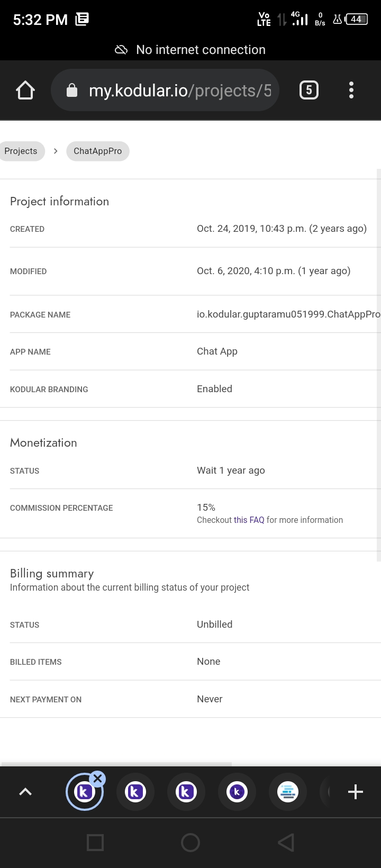Open Android recent apps square button

(x=95, y=842)
